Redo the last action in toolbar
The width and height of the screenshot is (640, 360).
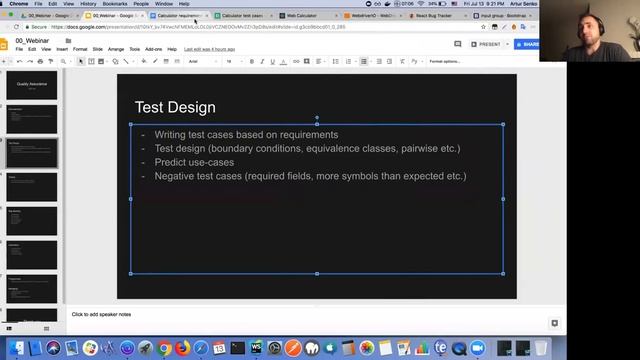30,61
